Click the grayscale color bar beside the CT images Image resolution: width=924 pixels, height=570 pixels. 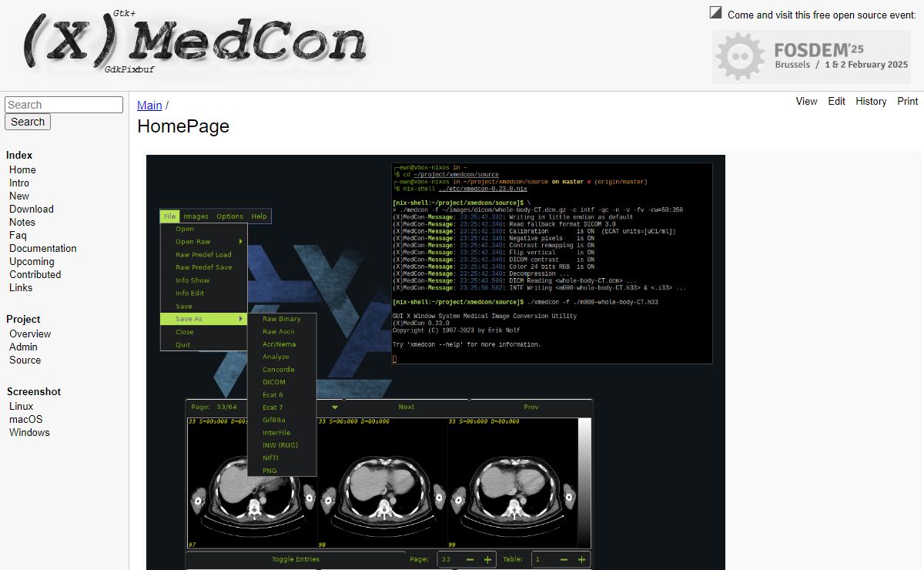[584, 483]
